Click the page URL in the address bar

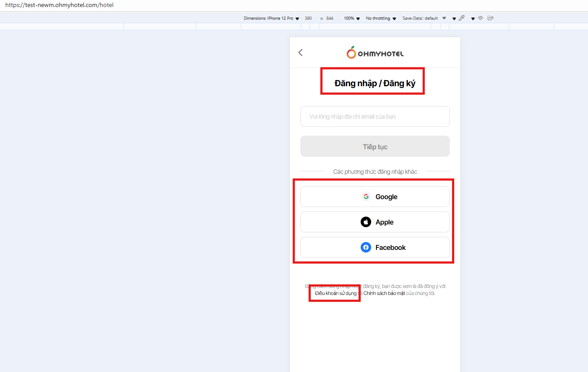[x=59, y=5]
